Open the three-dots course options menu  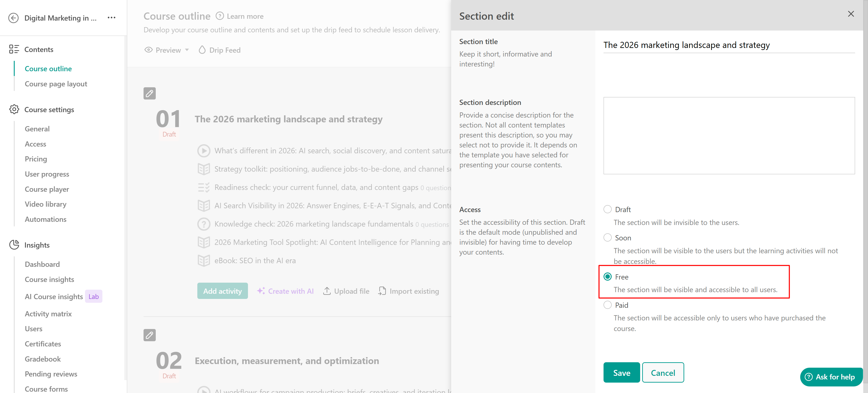(111, 18)
